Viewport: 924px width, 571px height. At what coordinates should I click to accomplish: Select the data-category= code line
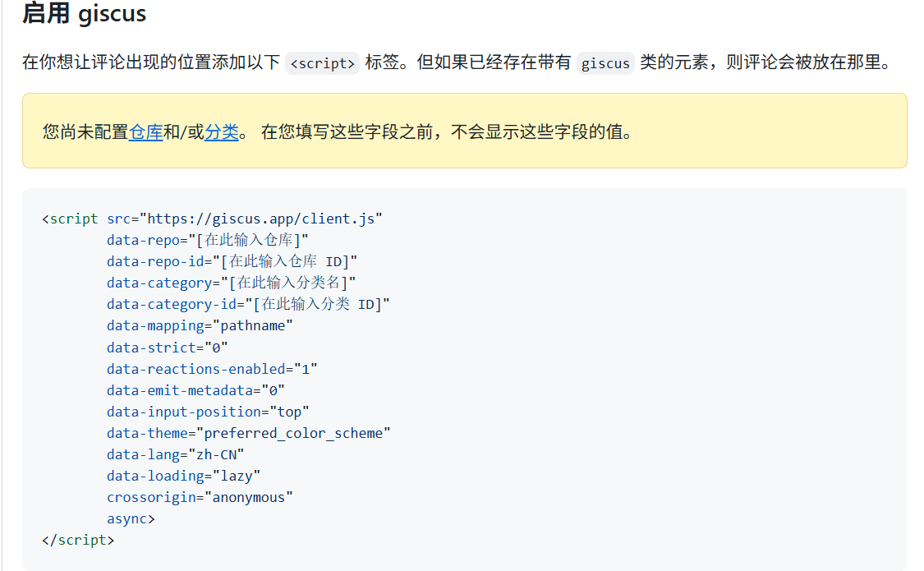pyautogui.click(x=231, y=283)
